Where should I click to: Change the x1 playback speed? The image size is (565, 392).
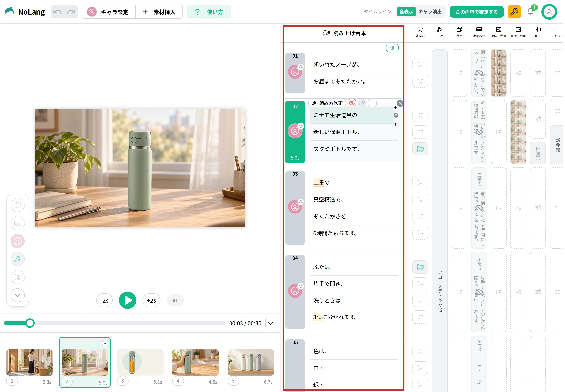point(175,300)
